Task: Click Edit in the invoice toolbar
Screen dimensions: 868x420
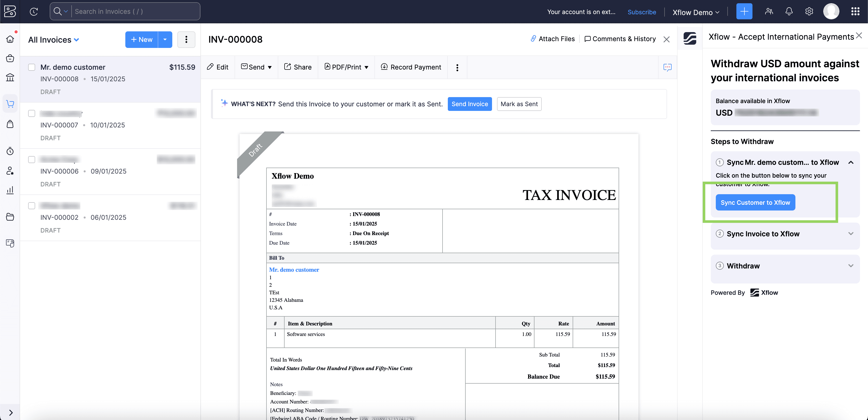Action: pyautogui.click(x=218, y=67)
